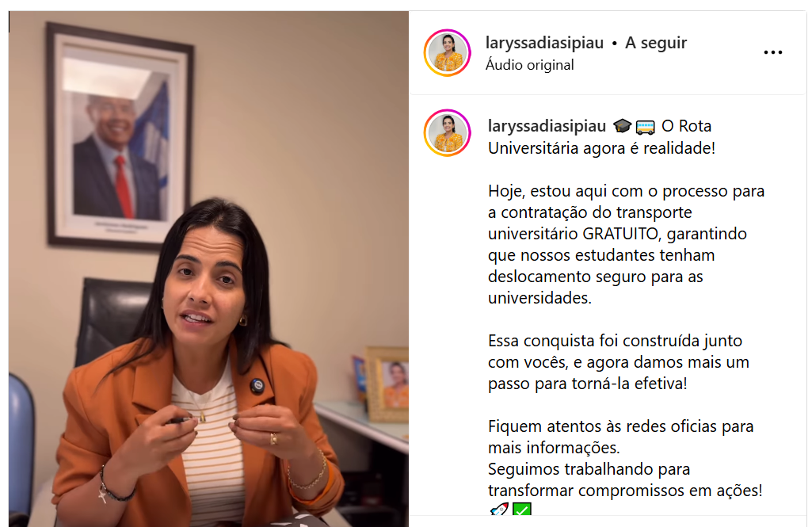
Task: Select the 'O Rota Universitária' caption headline
Action: [601, 137]
